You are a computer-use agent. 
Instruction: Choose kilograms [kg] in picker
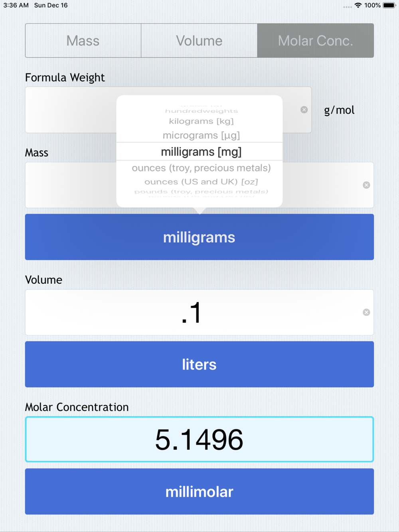201,121
